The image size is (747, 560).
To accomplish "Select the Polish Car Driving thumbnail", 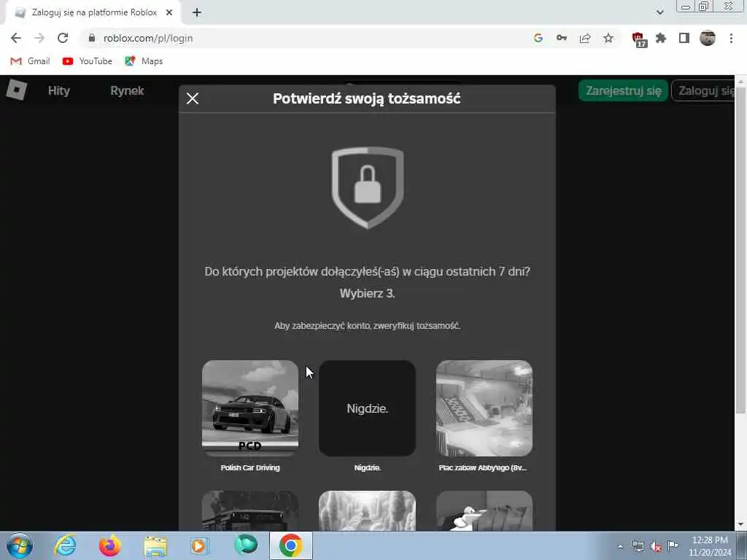I will (250, 408).
